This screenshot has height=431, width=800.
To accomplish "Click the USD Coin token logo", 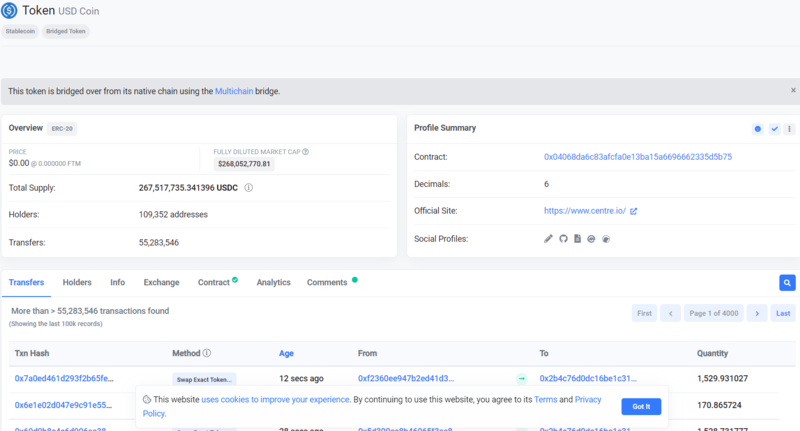I will pyautogui.click(x=9, y=11).
